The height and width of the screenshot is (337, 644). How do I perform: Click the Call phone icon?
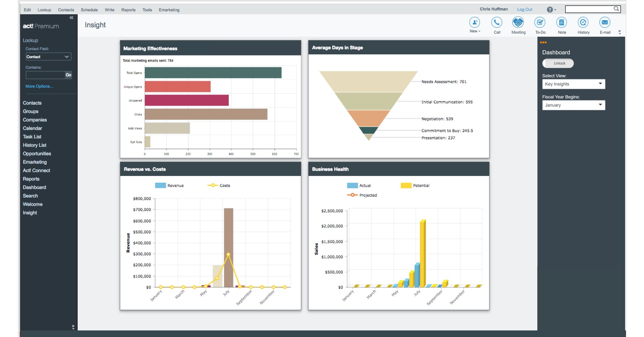tap(496, 22)
